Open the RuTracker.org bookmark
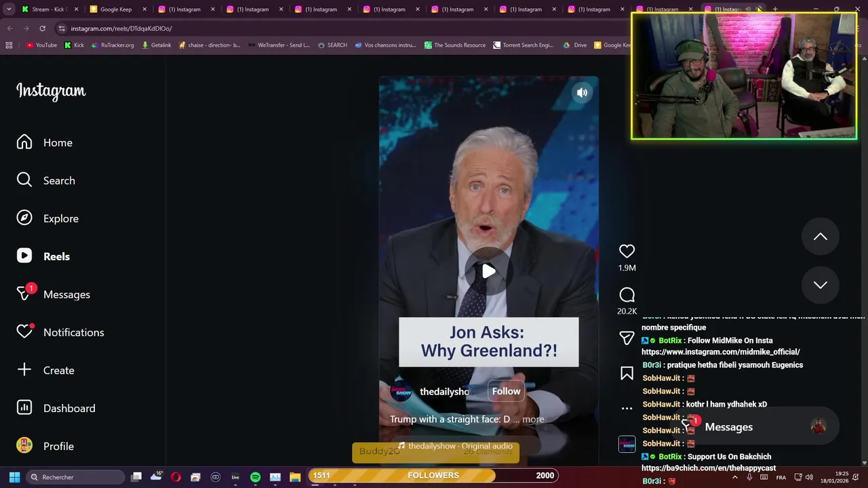Image resolution: width=868 pixels, height=488 pixels. pos(112,45)
